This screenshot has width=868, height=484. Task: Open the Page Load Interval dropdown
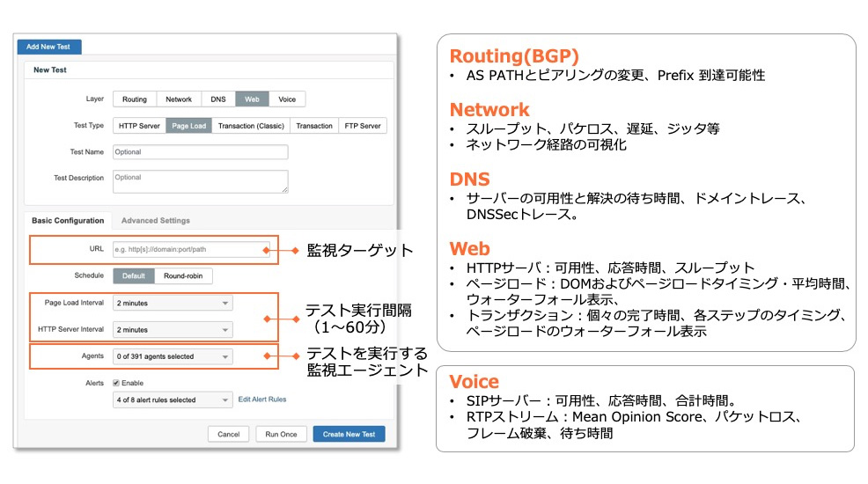(173, 303)
